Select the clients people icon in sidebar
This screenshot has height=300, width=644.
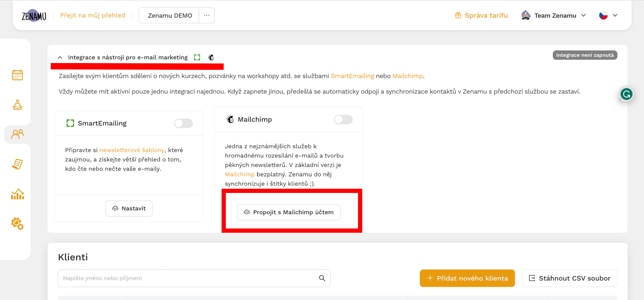pos(17,134)
